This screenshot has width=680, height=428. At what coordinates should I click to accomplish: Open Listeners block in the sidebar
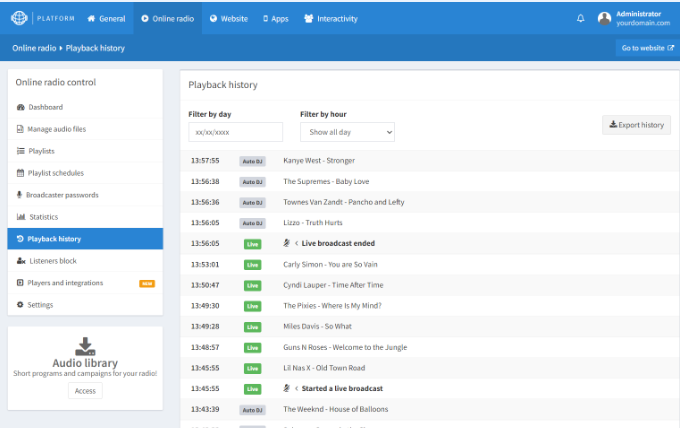(x=85, y=261)
